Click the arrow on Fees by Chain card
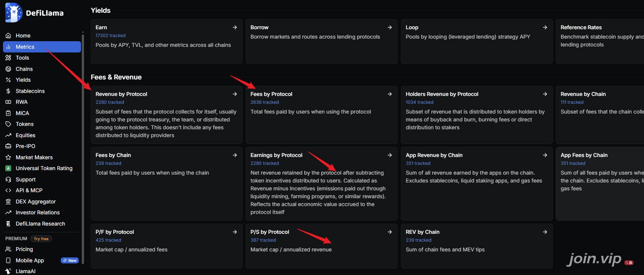The height and width of the screenshot is (275, 644). pos(235,155)
